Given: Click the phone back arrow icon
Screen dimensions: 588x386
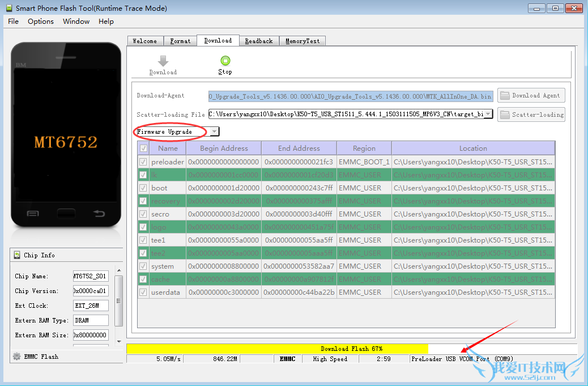Looking at the screenshot, I should pos(99,214).
